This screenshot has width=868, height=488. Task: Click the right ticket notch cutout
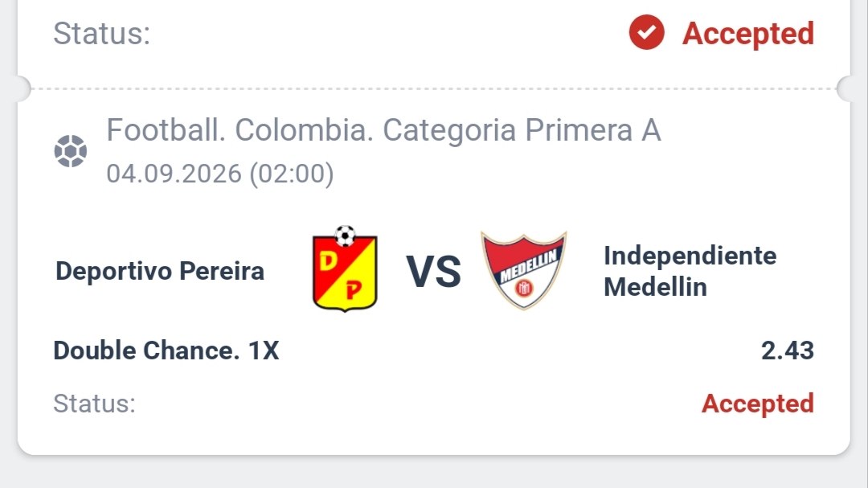point(845,88)
